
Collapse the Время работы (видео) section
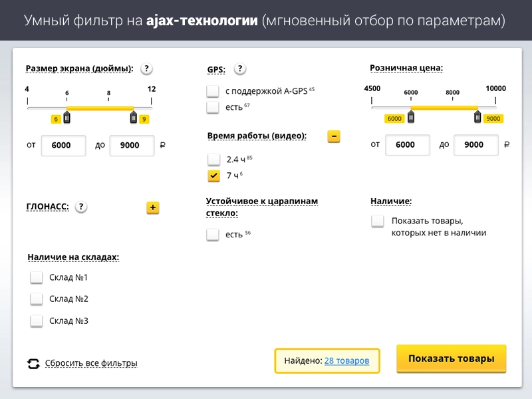[x=334, y=136]
